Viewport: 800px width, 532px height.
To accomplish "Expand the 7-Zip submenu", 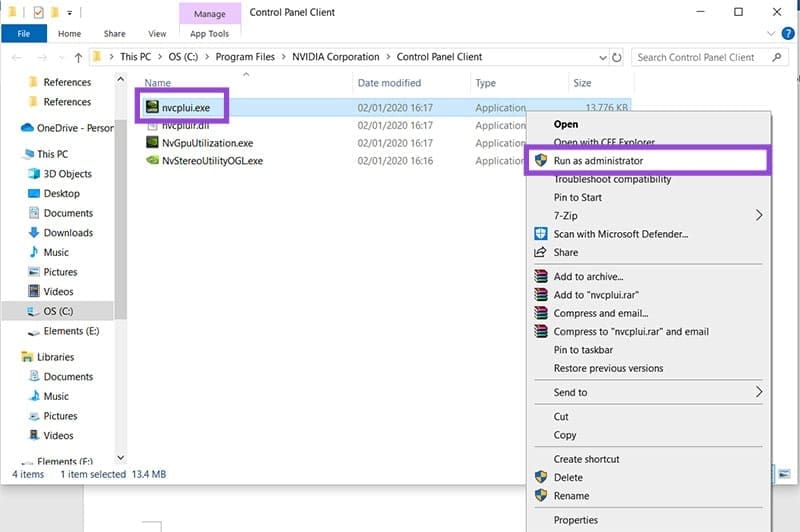I will click(x=648, y=216).
